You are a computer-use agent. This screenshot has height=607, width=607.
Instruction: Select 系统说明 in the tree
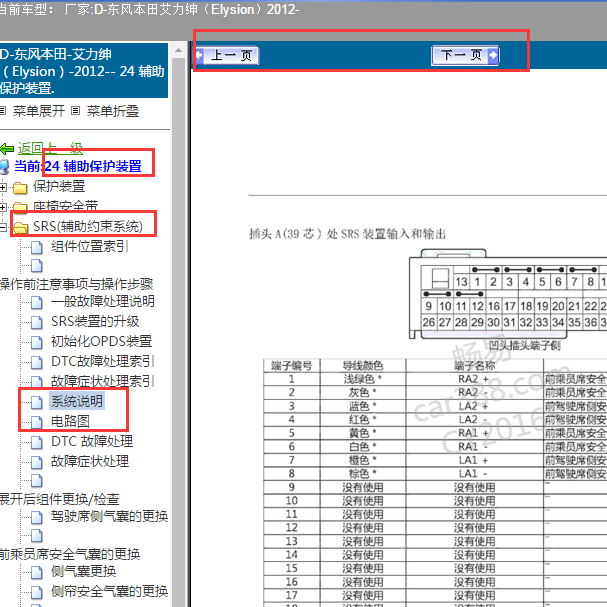coord(76,402)
